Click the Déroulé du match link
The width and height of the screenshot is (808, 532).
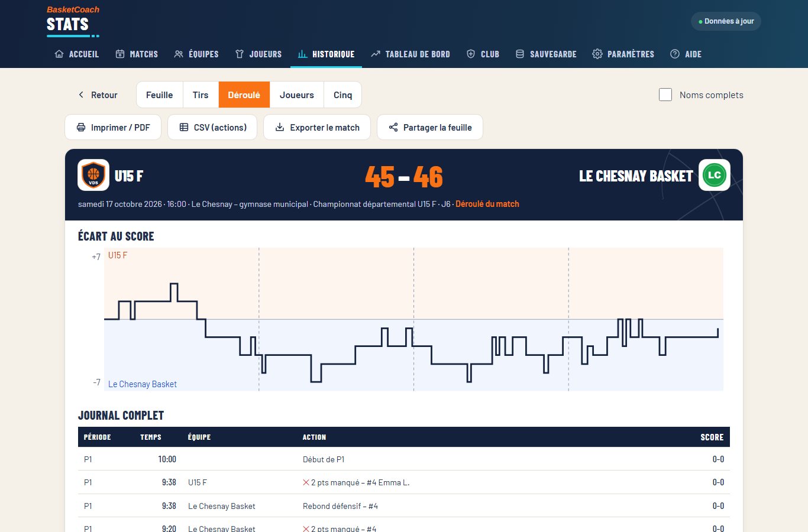point(487,204)
